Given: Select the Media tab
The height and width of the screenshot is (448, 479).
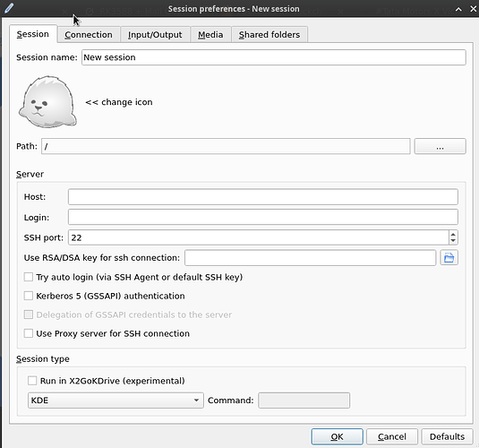Looking at the screenshot, I should [210, 35].
